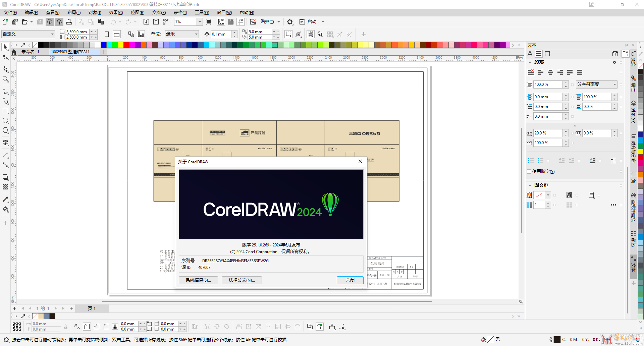Viewport: 644px width, 346px height.
Task: Pick the black color swatch in palette
Action: [x=41, y=45]
